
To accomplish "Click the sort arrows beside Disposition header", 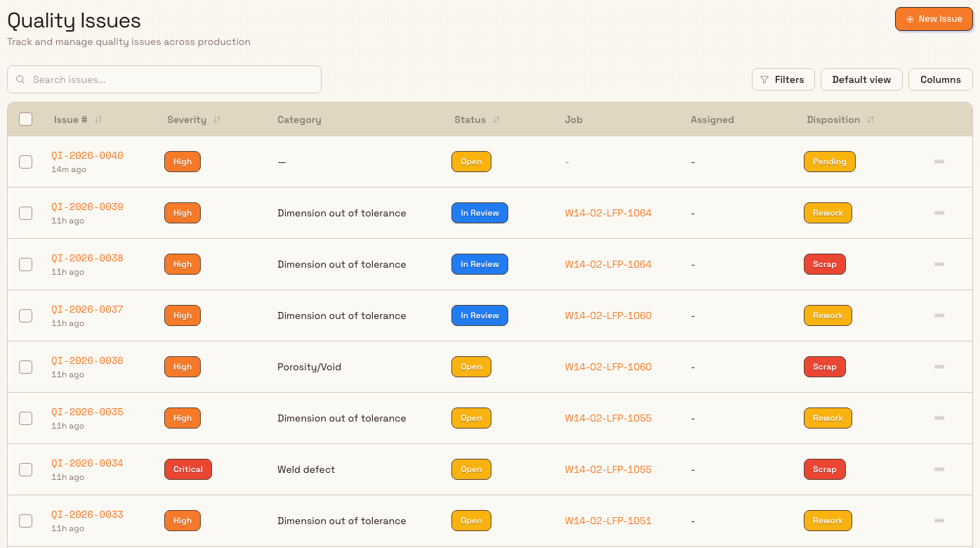I will click(x=870, y=119).
